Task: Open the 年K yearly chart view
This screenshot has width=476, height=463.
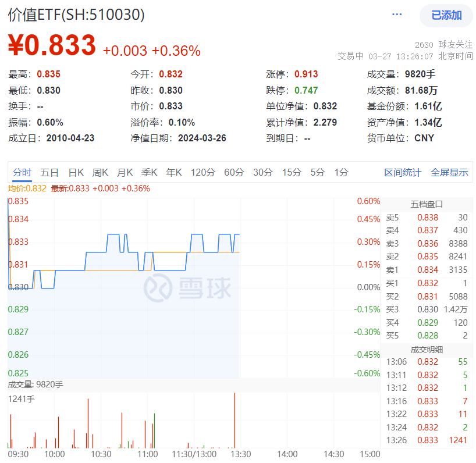Action: tap(174, 173)
